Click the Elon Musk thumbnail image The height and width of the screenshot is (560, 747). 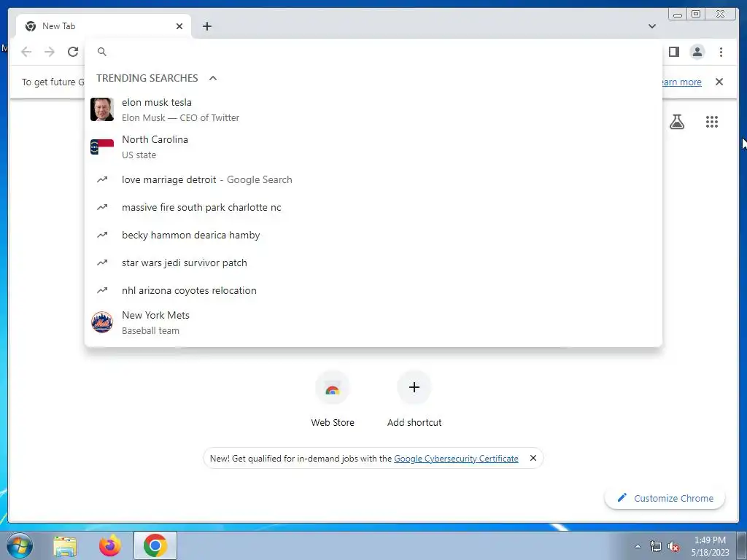click(102, 109)
